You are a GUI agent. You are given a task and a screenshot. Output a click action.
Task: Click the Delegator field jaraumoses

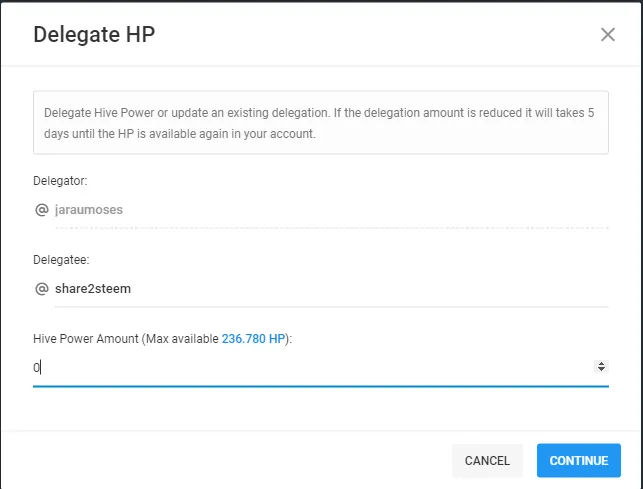pyautogui.click(x=331, y=210)
